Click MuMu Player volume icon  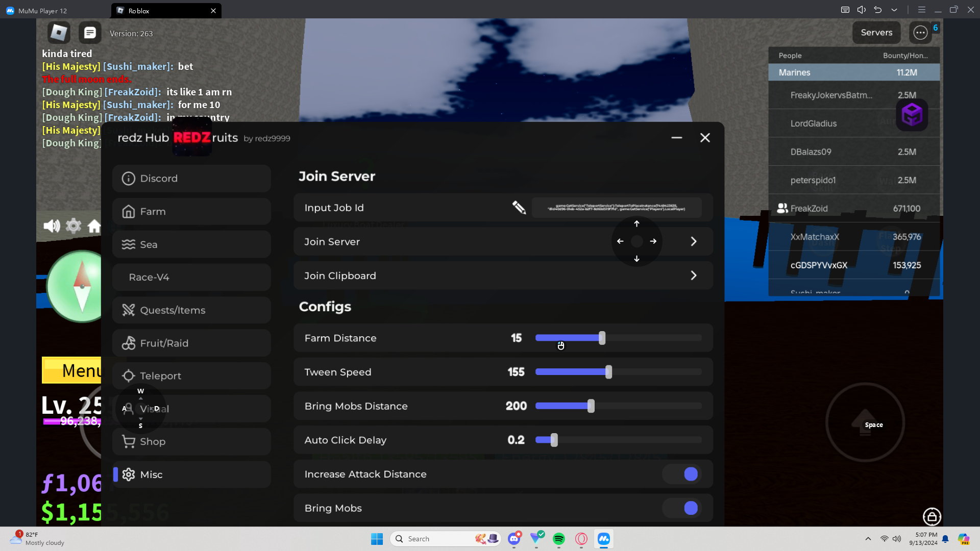pyautogui.click(x=862, y=10)
